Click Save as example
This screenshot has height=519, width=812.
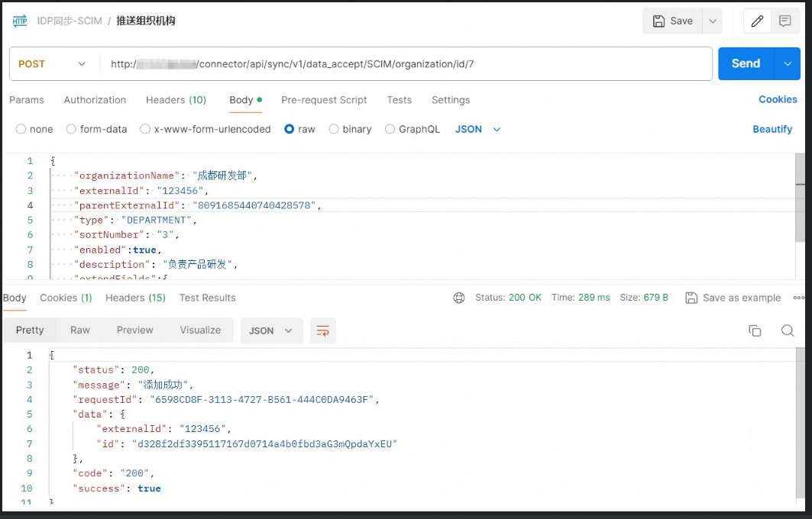(733, 298)
